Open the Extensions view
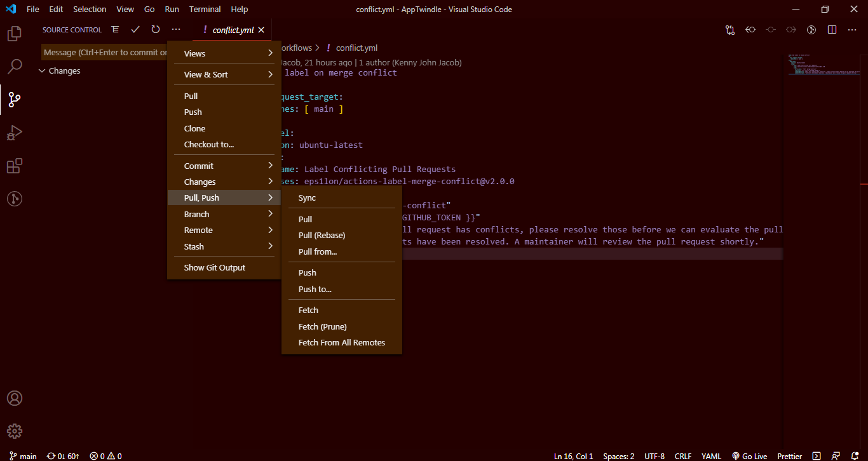Screen dimensions: 868x461 coord(14,166)
